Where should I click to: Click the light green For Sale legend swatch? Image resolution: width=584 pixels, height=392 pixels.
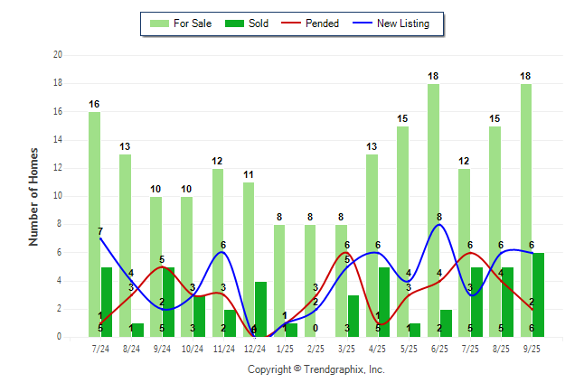click(159, 23)
